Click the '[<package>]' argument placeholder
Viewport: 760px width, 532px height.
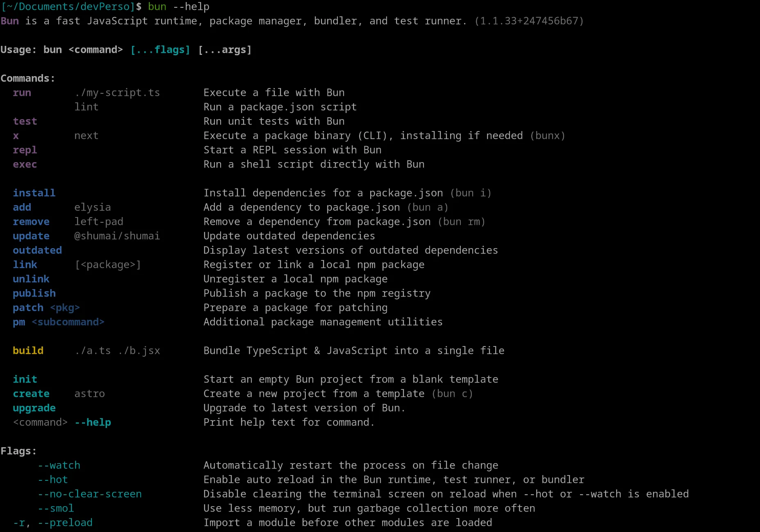pyautogui.click(x=108, y=265)
